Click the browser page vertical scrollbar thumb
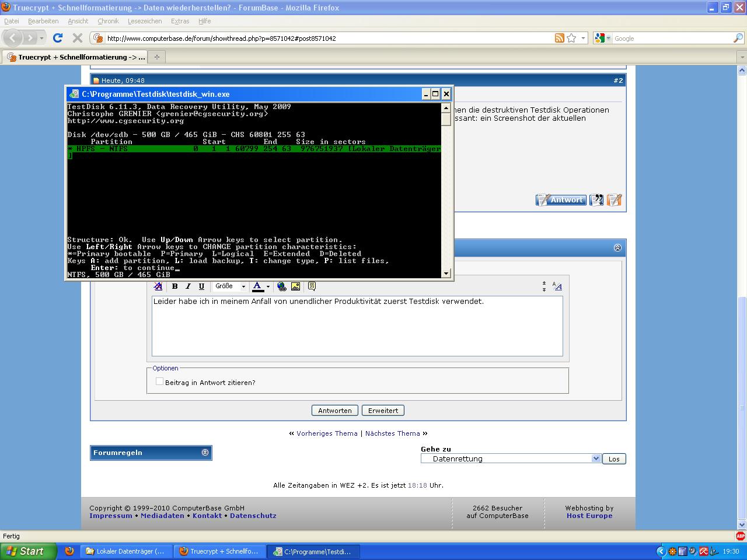This screenshot has height=560, width=747. 742,407
